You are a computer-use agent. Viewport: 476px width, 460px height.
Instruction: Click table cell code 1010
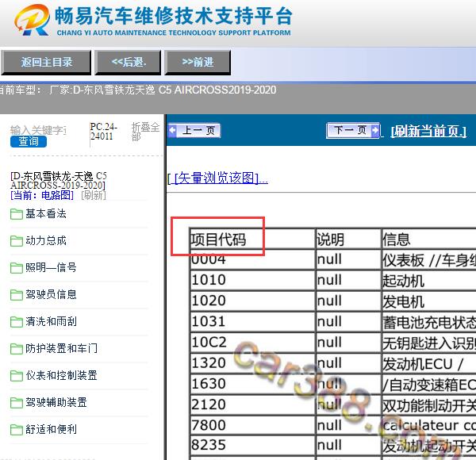pyautogui.click(x=252, y=280)
